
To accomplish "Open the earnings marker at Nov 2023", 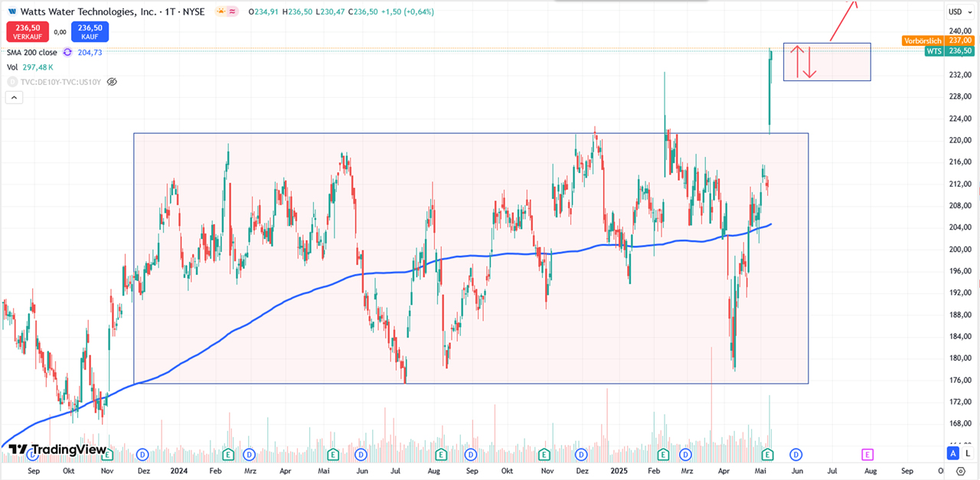I will pos(108,454).
